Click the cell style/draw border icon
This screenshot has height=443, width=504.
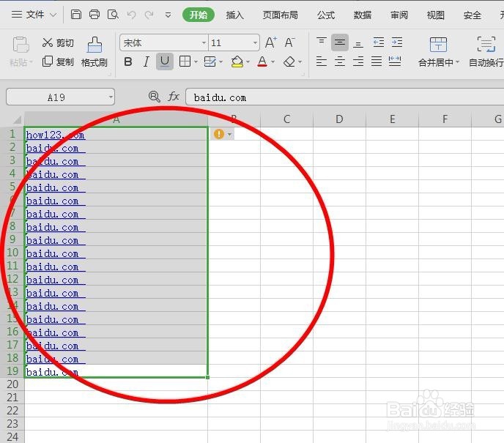(210, 62)
